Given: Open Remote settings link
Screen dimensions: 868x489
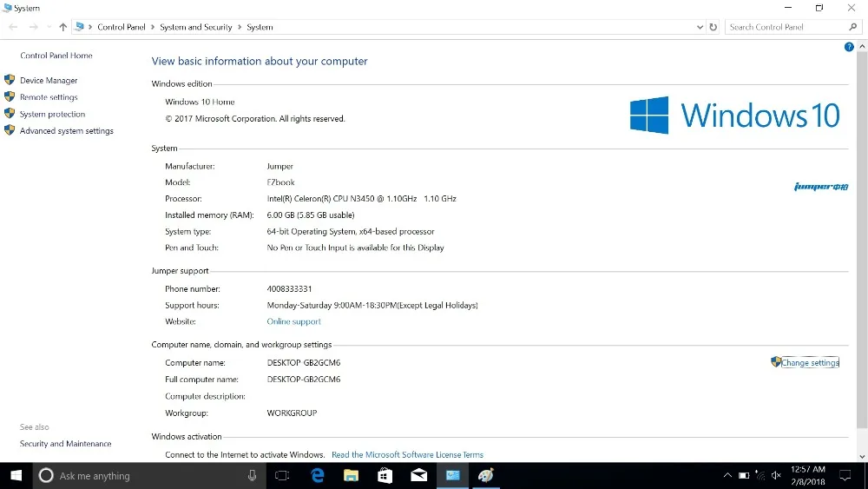Looking at the screenshot, I should point(49,97).
